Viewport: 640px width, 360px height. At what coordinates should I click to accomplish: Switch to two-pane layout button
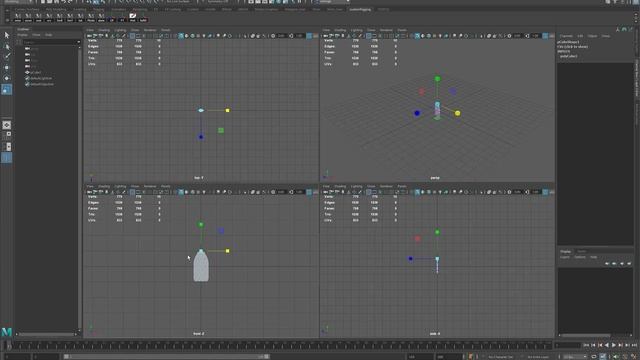pos(7,147)
